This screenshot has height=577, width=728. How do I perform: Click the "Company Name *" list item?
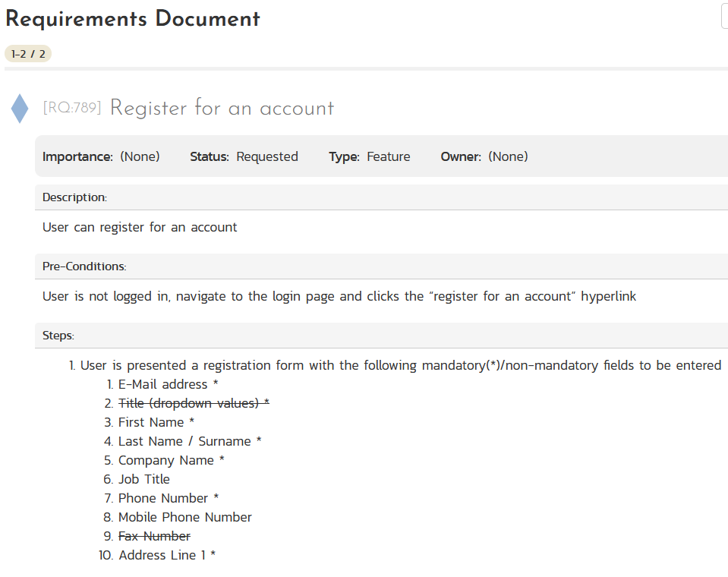tap(172, 460)
